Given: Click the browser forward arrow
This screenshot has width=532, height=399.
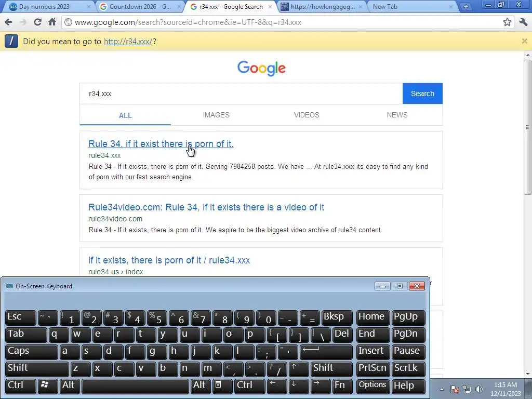Looking at the screenshot, I should pos(23,22).
